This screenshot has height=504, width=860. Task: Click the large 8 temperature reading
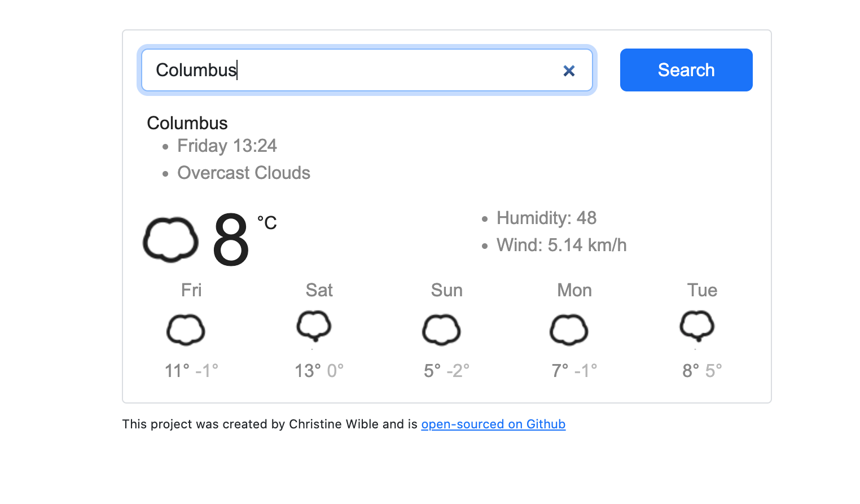(231, 240)
